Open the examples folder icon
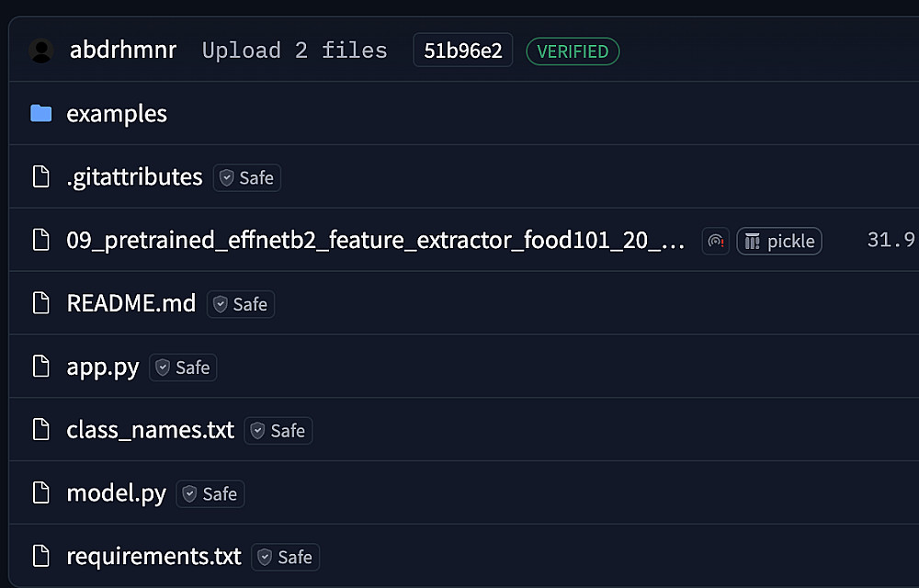Viewport: 919px width, 588px height. [40, 114]
